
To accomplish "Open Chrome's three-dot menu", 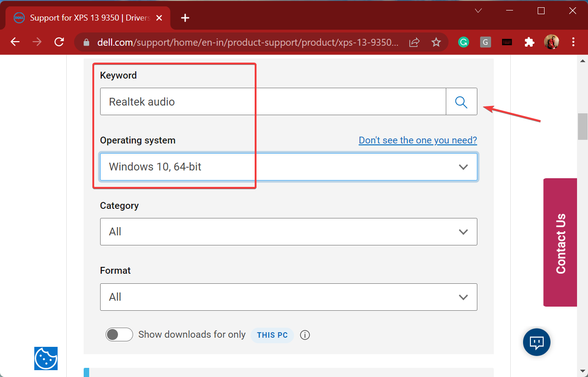I will coord(573,42).
